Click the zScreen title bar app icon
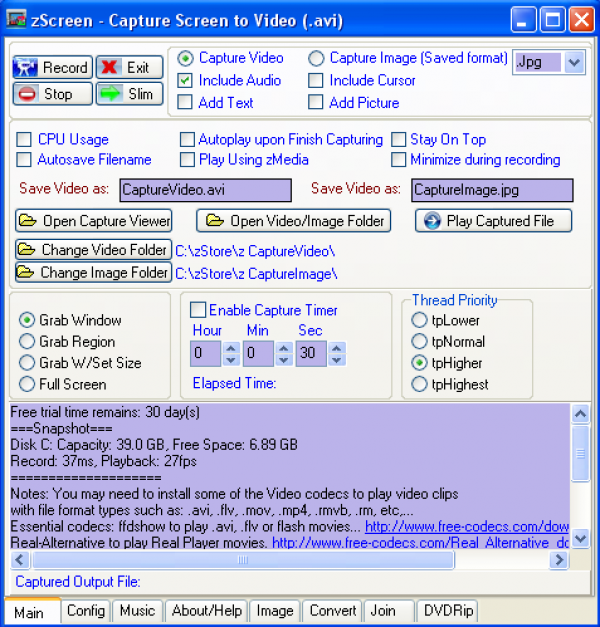 pos(16,20)
